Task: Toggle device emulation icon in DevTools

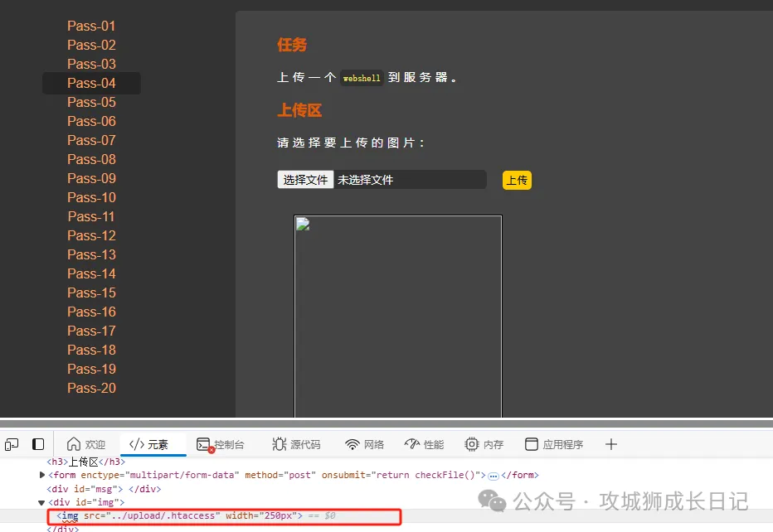Action: [38, 444]
